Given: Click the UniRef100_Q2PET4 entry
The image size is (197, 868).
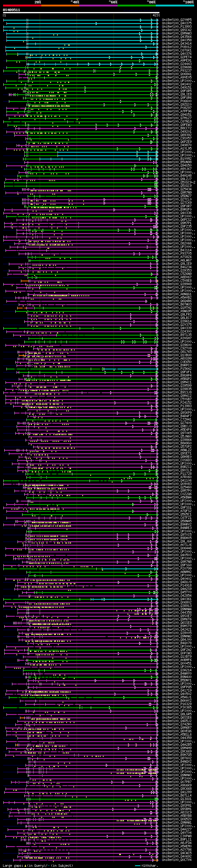Looking at the screenshot, I should 177,57.
